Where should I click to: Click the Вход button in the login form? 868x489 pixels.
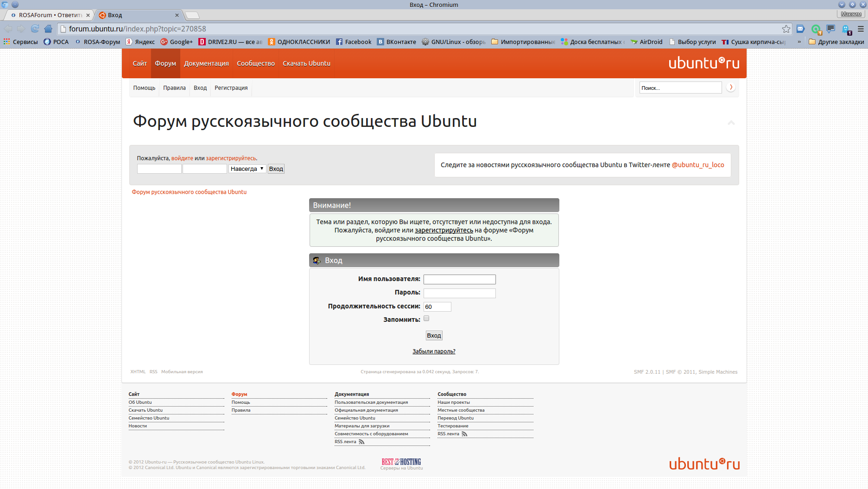pyautogui.click(x=434, y=336)
